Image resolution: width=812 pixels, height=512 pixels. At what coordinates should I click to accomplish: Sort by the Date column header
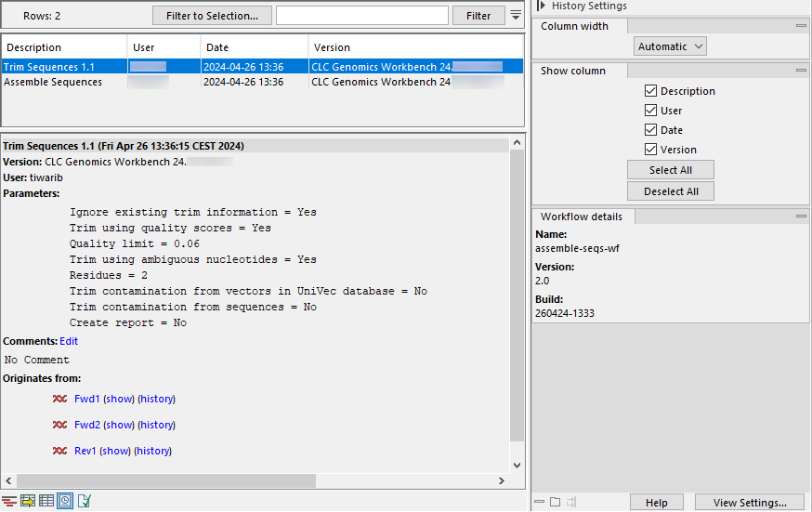[x=254, y=47]
